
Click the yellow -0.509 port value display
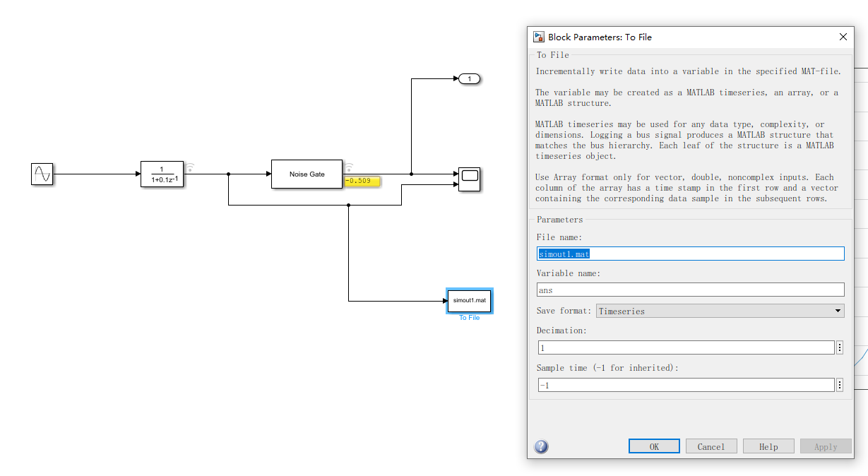[362, 182]
